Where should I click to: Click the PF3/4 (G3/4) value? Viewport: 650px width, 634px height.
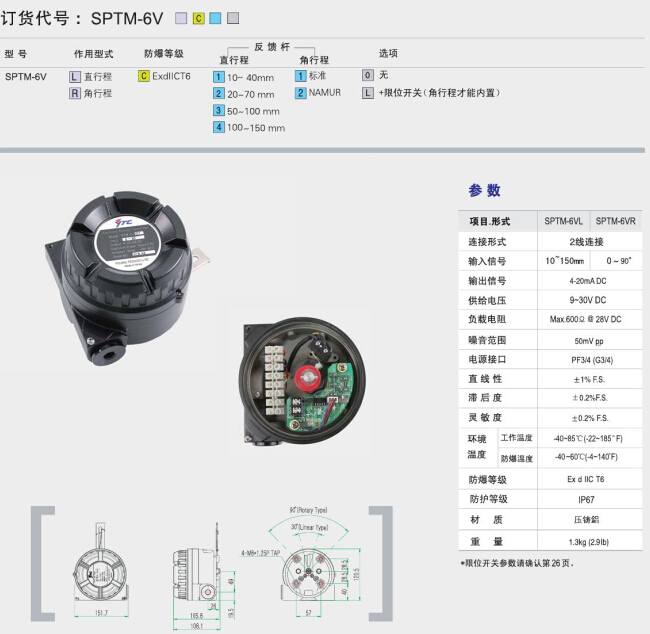592,360
